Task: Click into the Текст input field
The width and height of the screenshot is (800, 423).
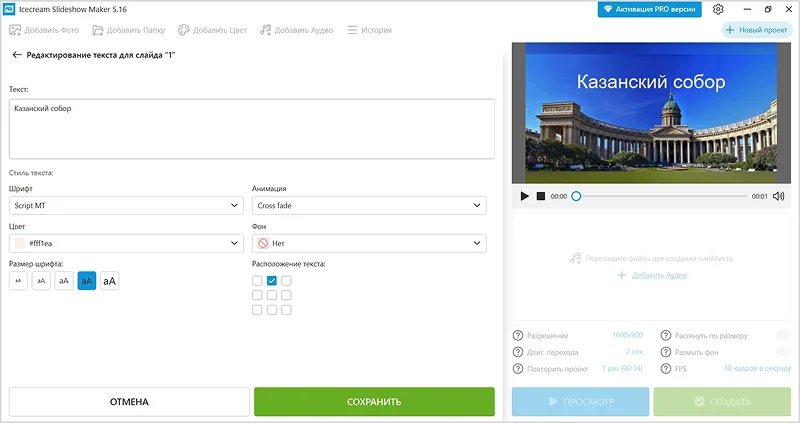Action: click(252, 128)
